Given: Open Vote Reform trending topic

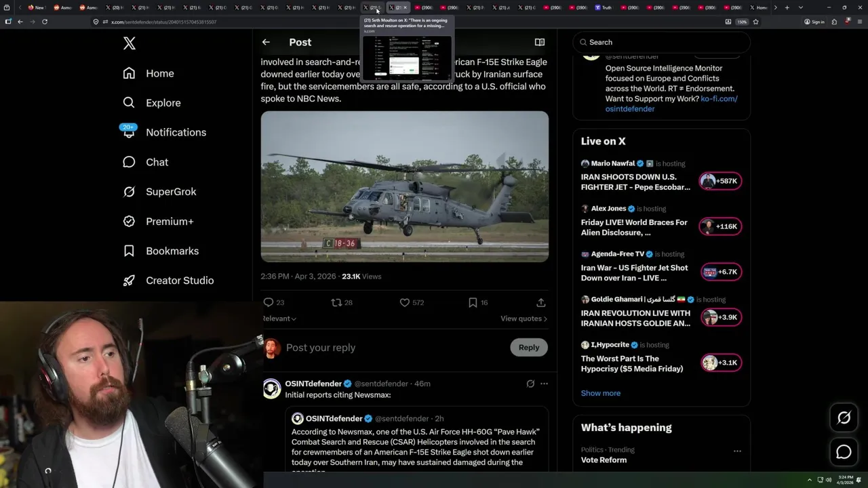Looking at the screenshot, I should click(x=604, y=460).
